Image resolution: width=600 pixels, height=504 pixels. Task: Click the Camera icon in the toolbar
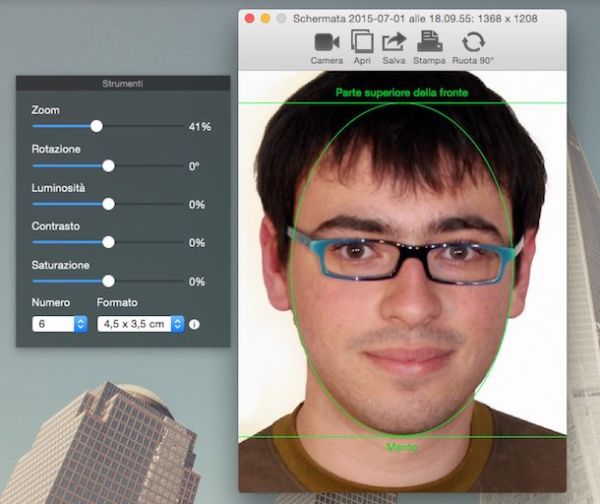pyautogui.click(x=326, y=42)
